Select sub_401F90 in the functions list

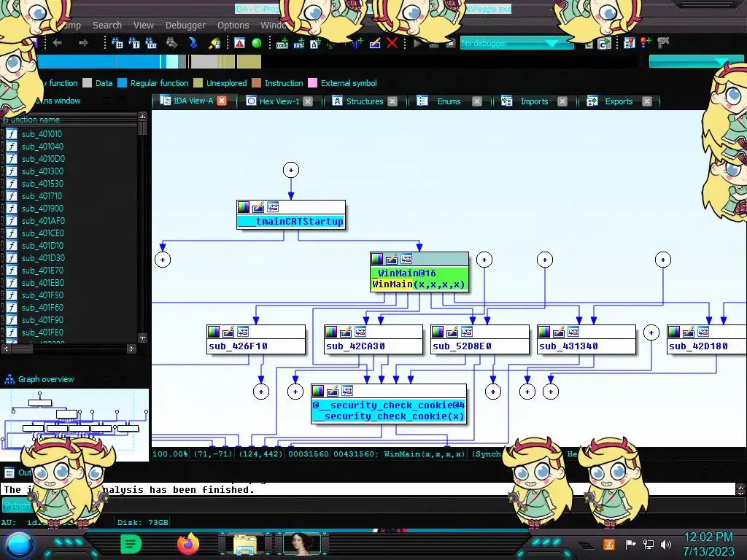click(x=42, y=320)
